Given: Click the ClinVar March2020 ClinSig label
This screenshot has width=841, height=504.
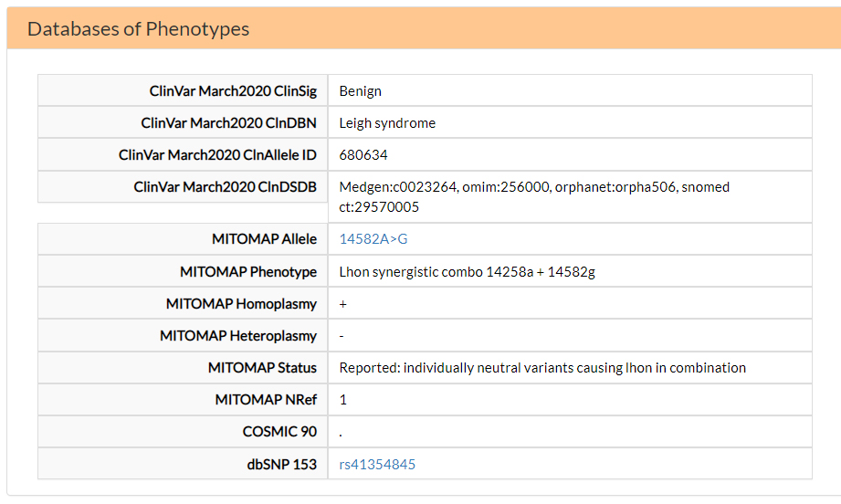Looking at the screenshot, I should coord(233,91).
